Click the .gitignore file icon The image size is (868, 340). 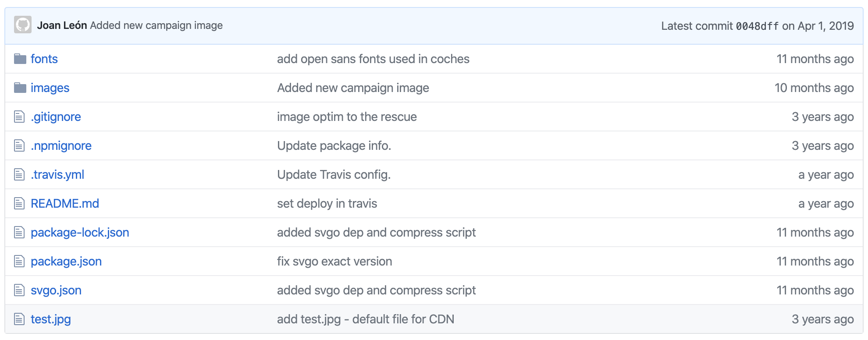tap(19, 117)
